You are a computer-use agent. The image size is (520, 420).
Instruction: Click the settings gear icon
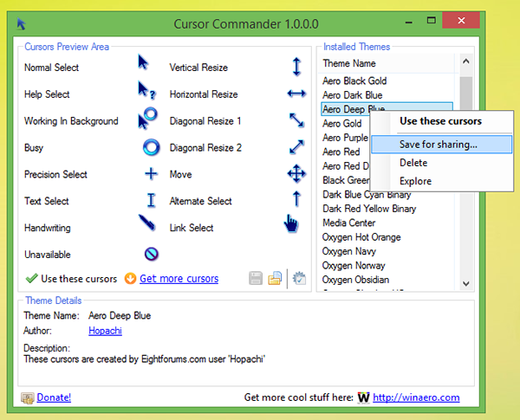point(299,278)
